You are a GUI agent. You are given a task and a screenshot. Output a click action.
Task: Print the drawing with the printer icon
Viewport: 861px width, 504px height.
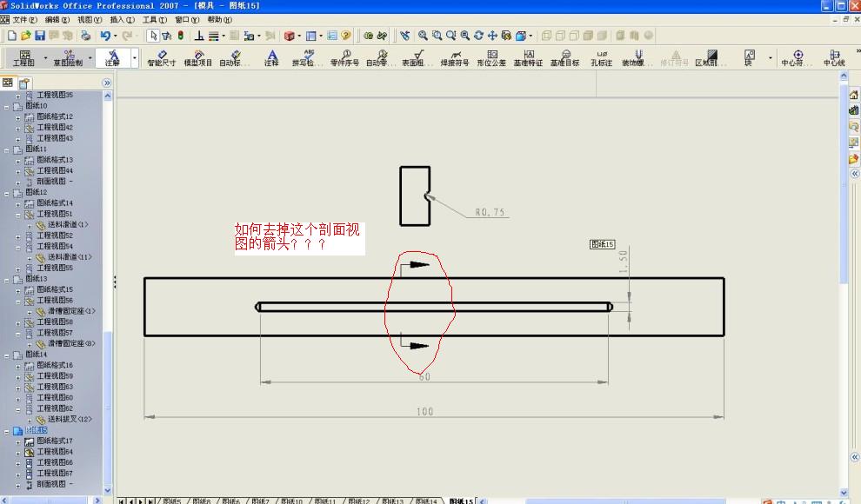[85, 36]
